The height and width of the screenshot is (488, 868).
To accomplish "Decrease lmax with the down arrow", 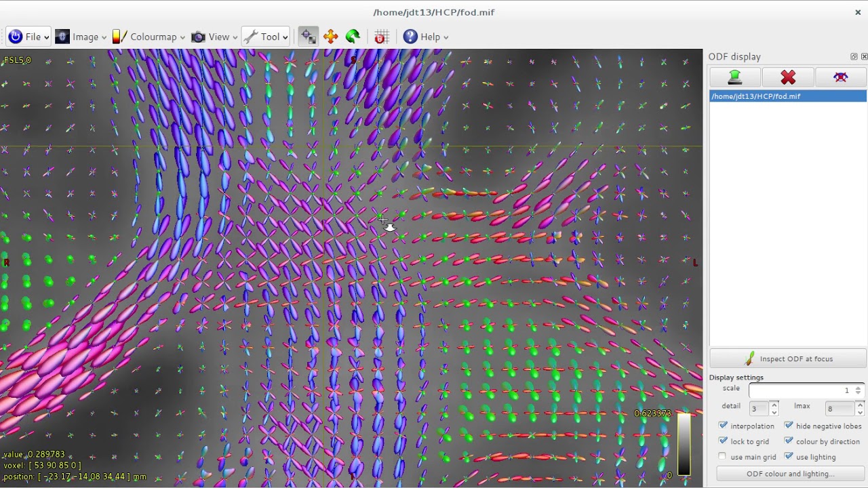I will pos(860,413).
